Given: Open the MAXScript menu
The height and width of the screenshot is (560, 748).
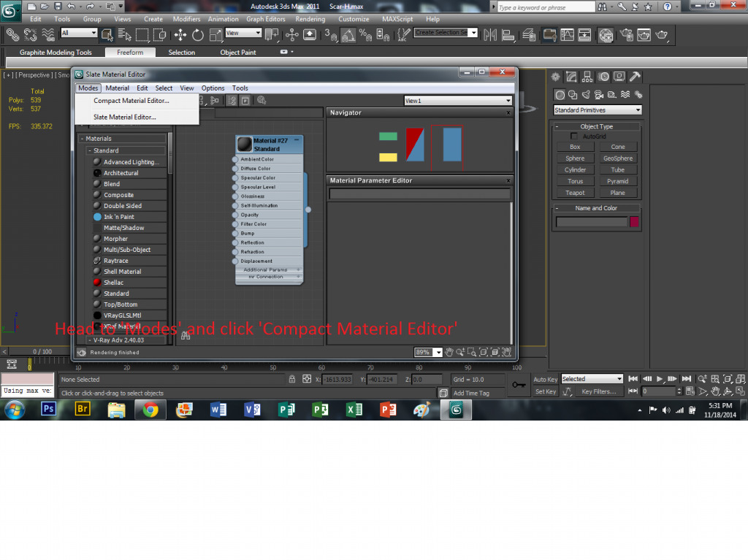Looking at the screenshot, I should click(397, 19).
